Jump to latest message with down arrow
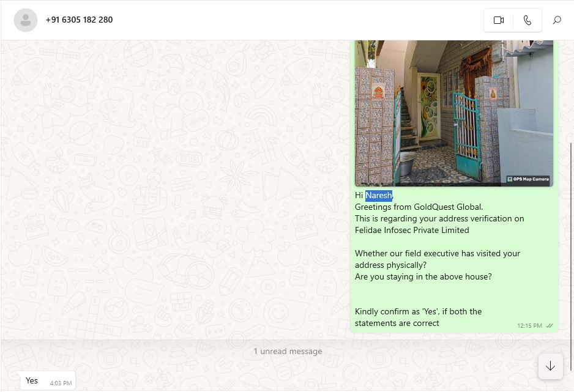This screenshot has width=574, height=392. 550,366
